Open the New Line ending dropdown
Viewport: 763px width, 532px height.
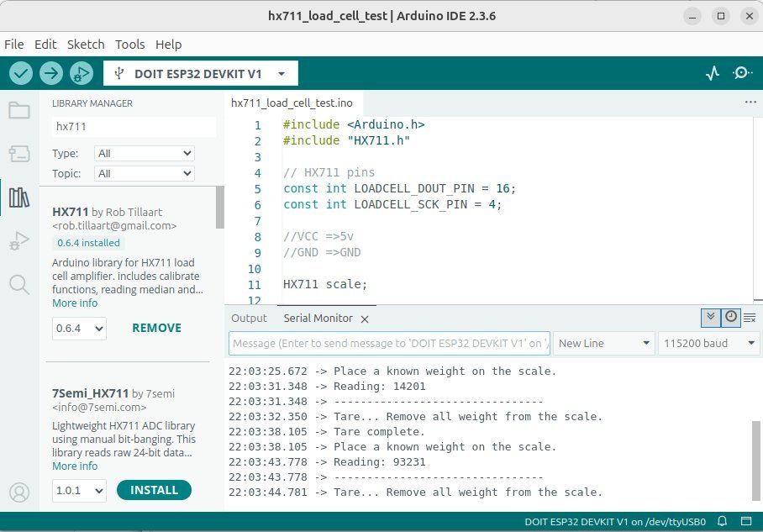tap(604, 343)
